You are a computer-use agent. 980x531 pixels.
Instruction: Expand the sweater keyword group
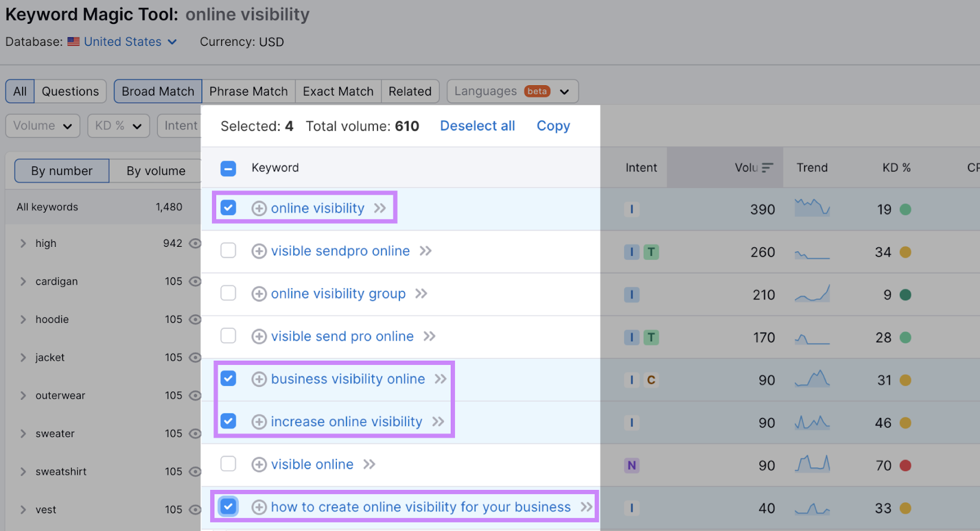23,434
